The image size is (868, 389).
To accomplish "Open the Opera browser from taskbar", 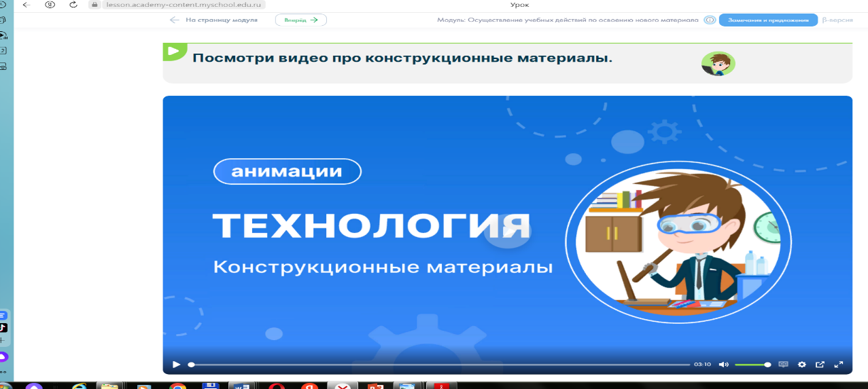I will tap(276, 386).
